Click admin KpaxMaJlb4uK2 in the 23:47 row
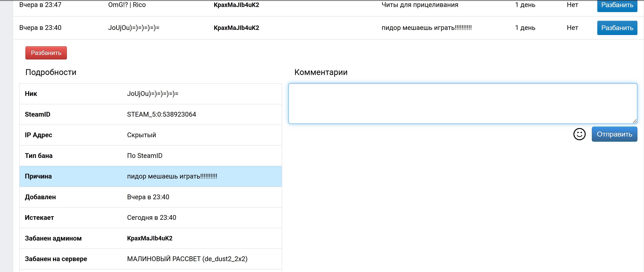644x272 pixels. 236,5
